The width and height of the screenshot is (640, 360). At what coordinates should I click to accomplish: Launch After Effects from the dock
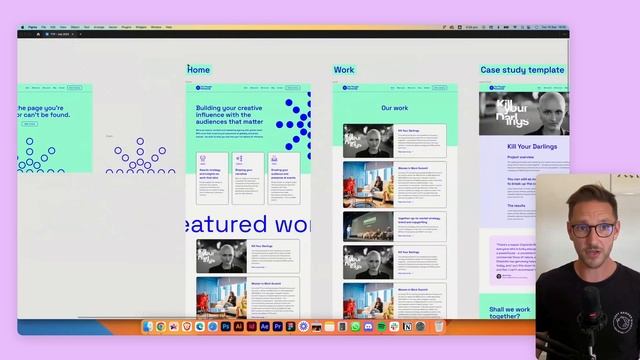click(x=264, y=327)
